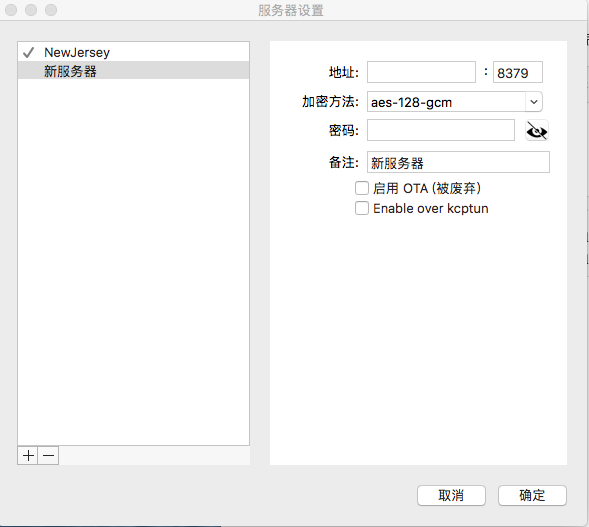
Task: Check the Enable over kcptun option
Action: point(362,208)
